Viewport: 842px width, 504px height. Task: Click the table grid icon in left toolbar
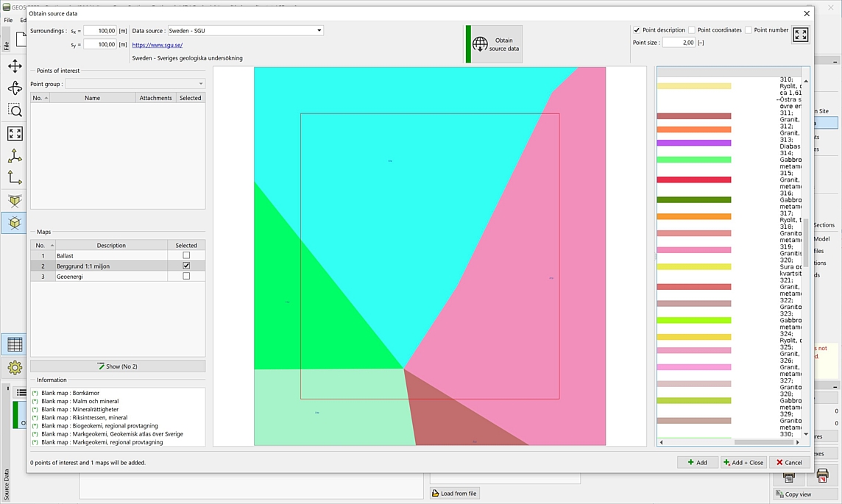point(15,344)
